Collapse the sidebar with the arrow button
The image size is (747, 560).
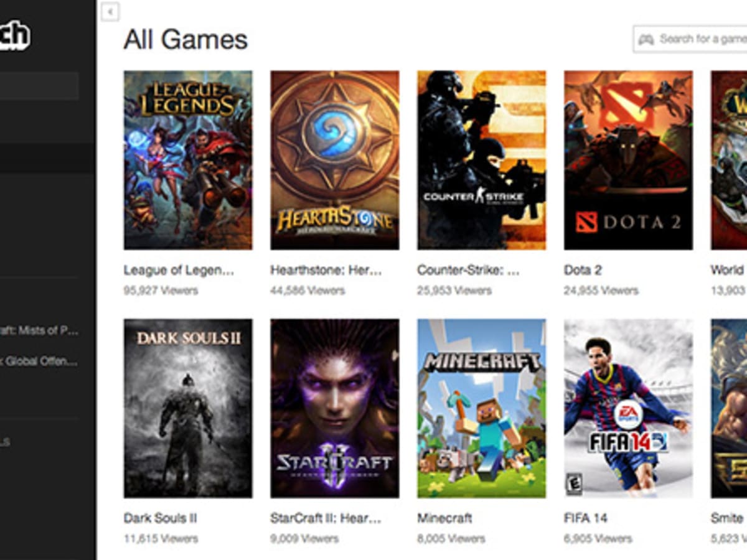coord(110,12)
